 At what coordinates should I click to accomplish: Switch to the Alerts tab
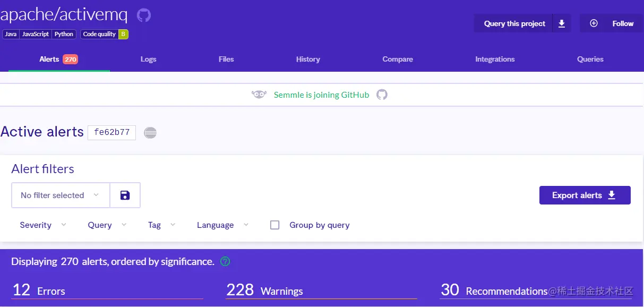pos(59,59)
